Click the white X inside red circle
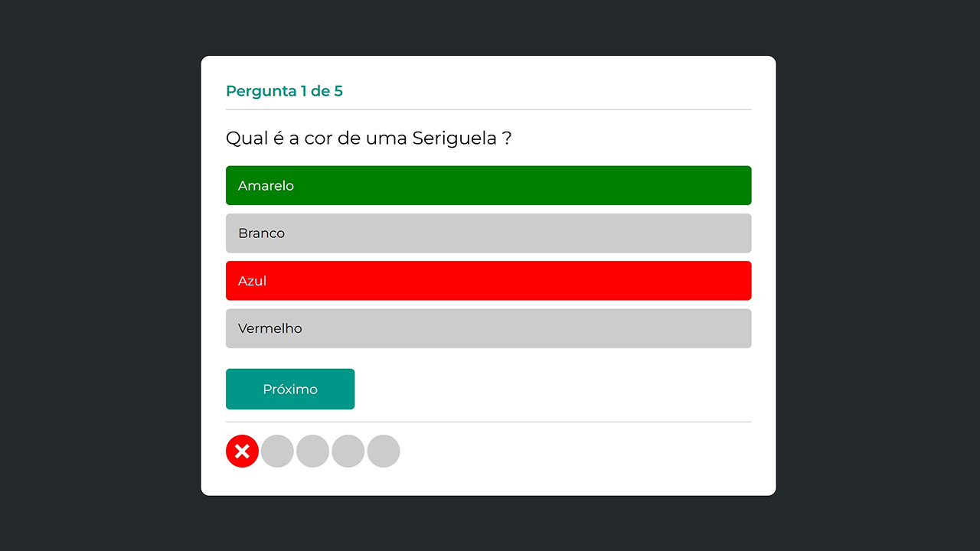Viewport: 980px width, 551px height. click(x=242, y=452)
